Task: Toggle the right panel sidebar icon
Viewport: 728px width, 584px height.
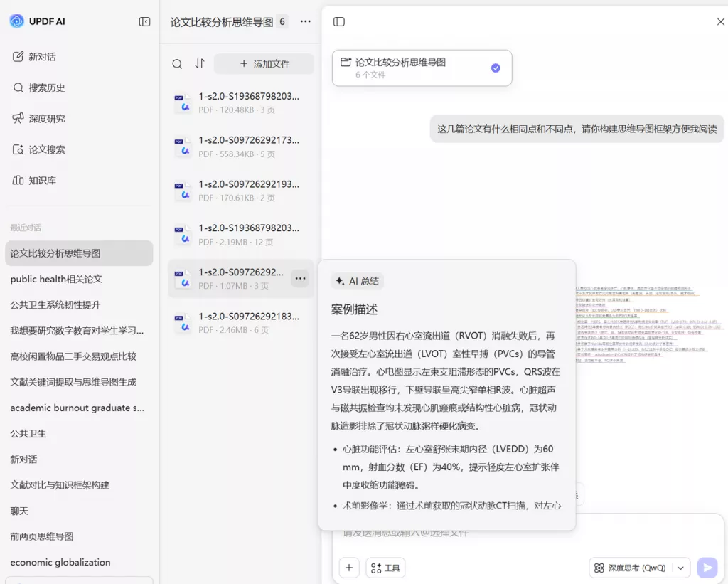Action: (339, 21)
